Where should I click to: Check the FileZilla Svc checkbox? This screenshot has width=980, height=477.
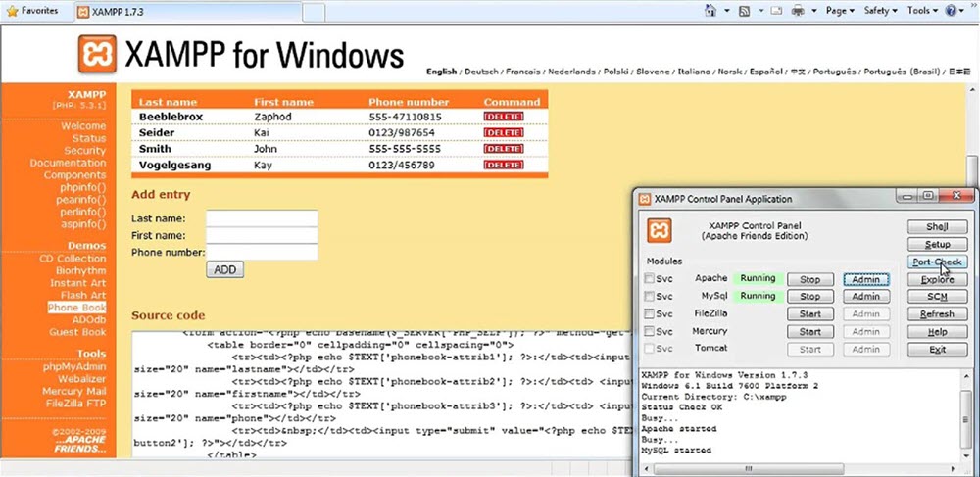(x=648, y=314)
